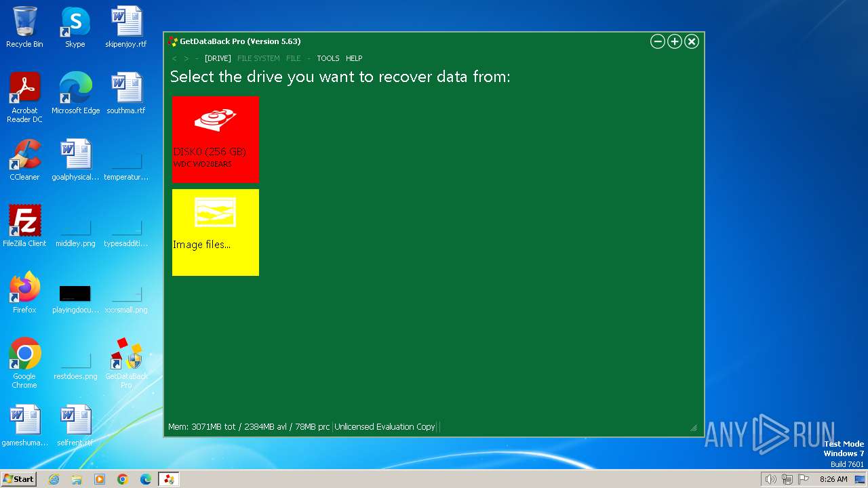Minimize GetDataBack window using minus circle

[657, 41]
